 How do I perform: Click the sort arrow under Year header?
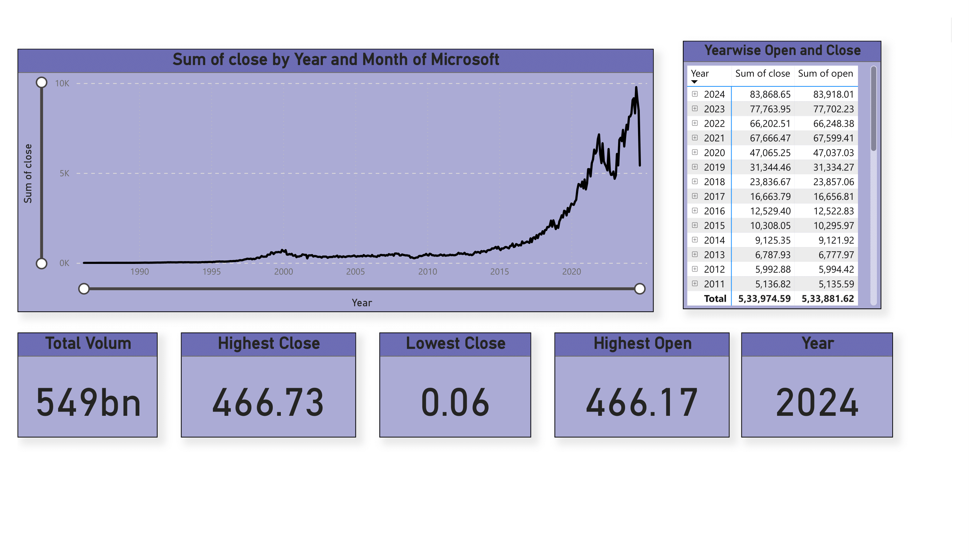tap(694, 82)
